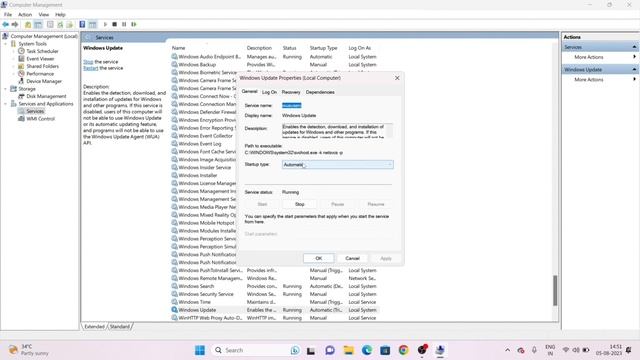Select Performance in the console tree

[40, 74]
